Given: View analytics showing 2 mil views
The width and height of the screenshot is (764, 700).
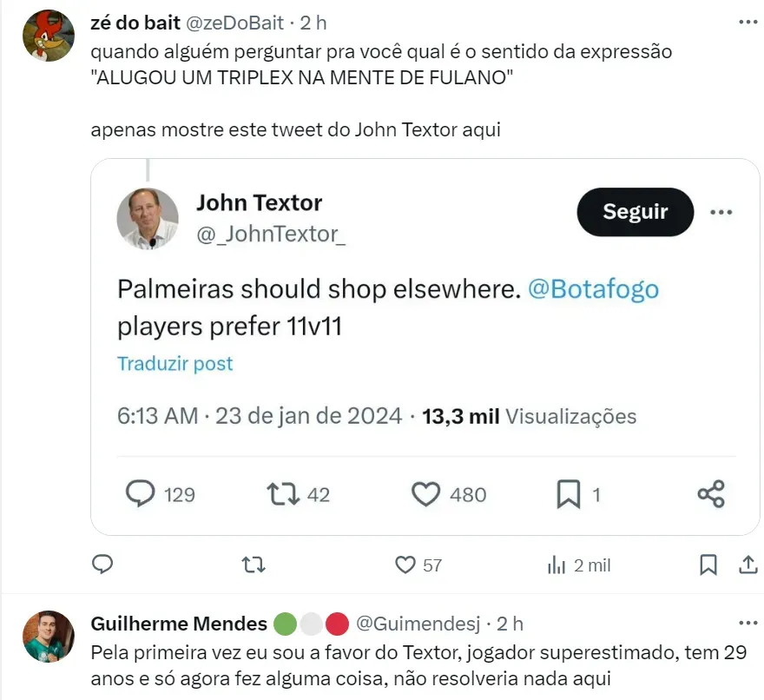Looking at the screenshot, I should (557, 565).
